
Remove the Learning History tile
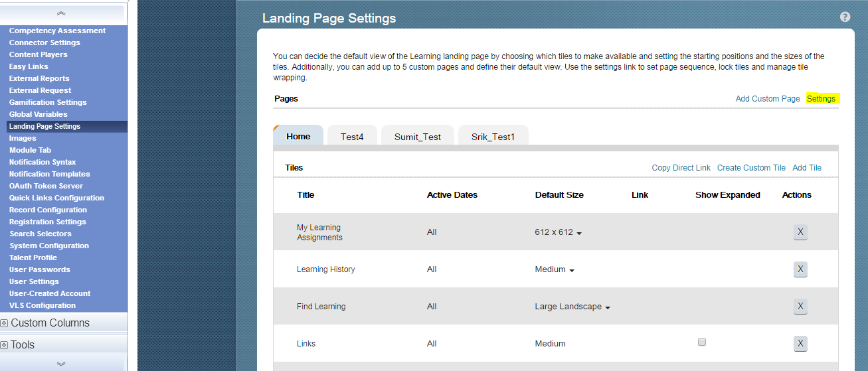point(800,269)
